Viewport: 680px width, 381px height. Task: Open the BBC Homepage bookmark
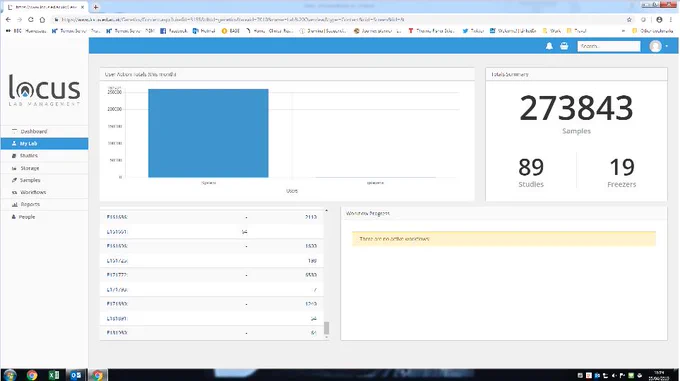click(26, 31)
